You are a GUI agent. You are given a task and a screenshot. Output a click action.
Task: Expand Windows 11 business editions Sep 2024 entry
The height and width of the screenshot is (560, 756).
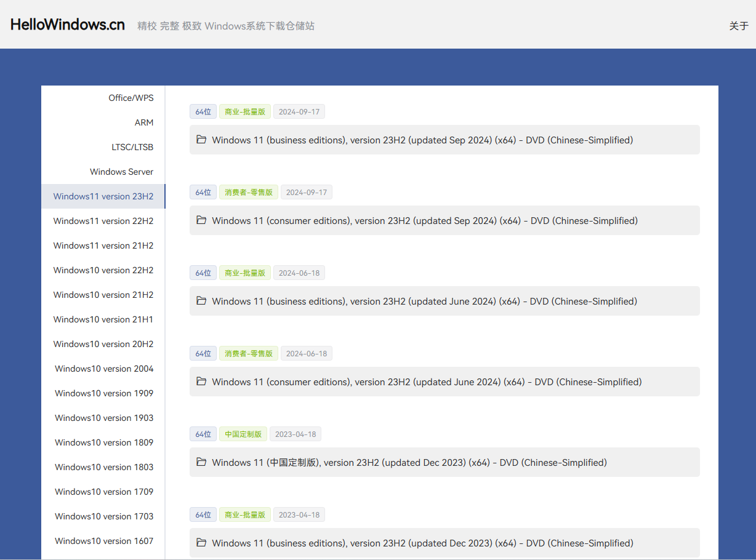click(422, 140)
